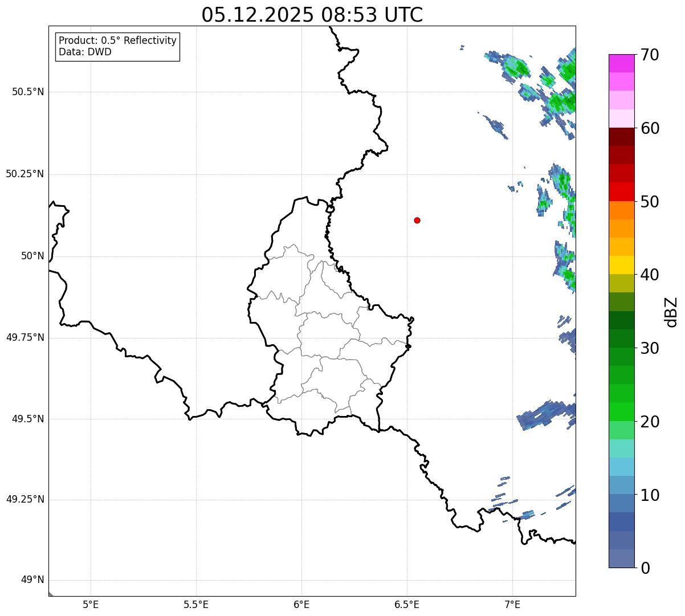The height and width of the screenshot is (616, 685).
Task: Click the 30 colorbar tick label
Action: [650, 348]
